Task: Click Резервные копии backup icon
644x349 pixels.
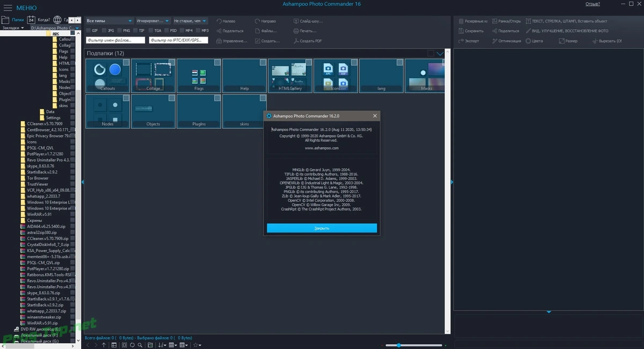Action: (x=461, y=21)
